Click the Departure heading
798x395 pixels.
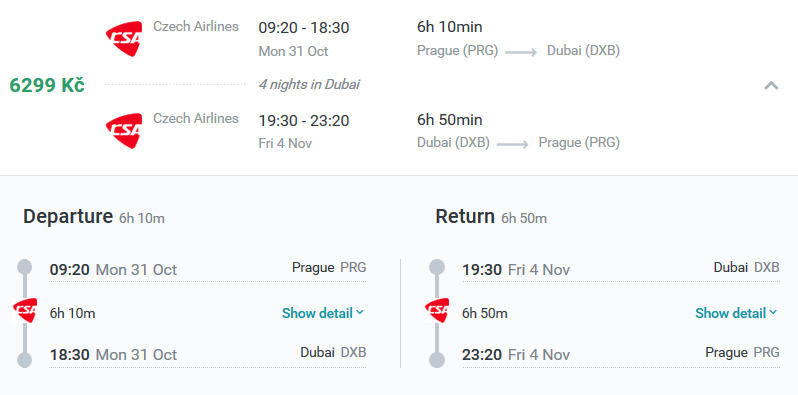[68, 216]
